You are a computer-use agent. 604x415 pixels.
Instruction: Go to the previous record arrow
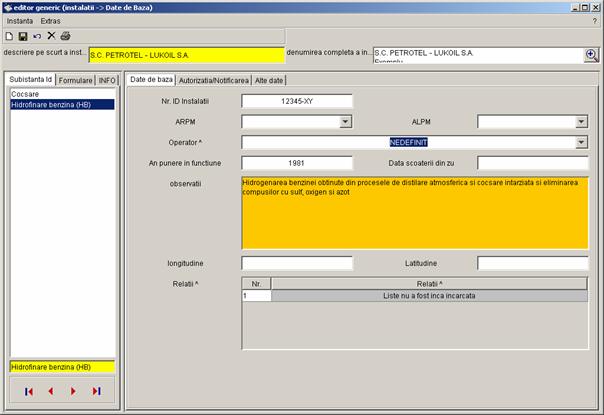tap(50, 391)
